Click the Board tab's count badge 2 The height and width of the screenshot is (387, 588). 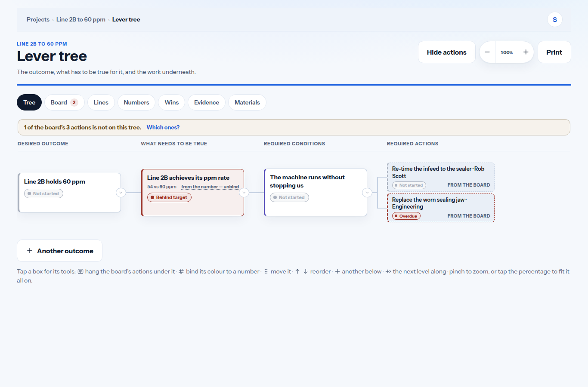[74, 102]
